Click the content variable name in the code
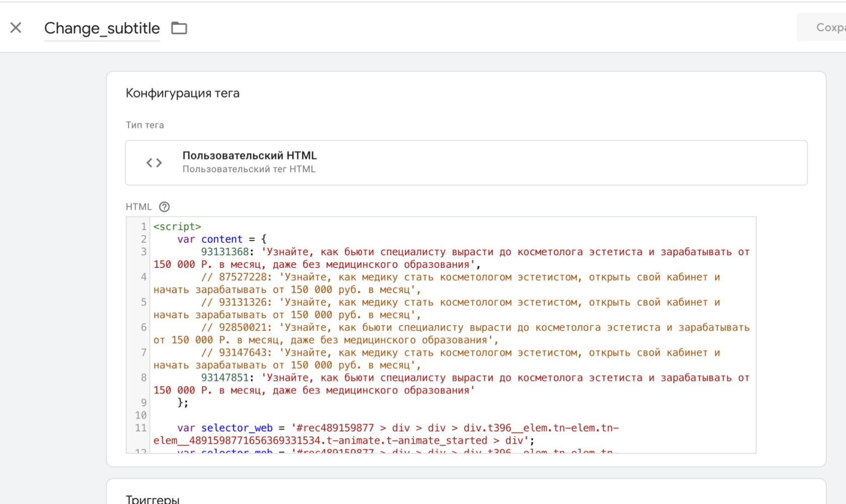This screenshot has width=846, height=504. [222, 239]
